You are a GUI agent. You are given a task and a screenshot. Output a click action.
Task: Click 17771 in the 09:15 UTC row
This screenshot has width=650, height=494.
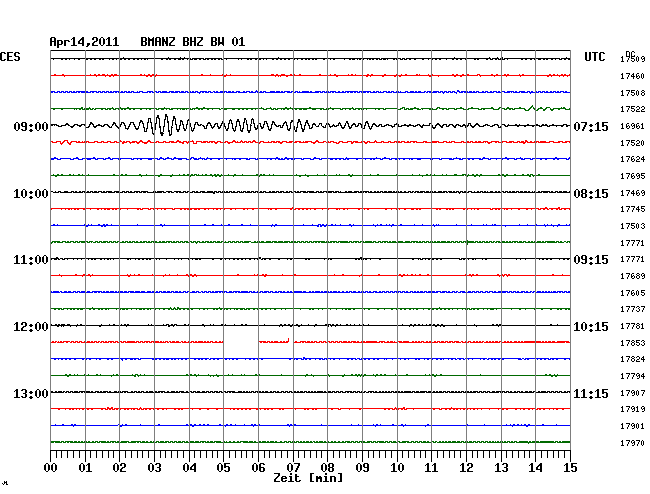click(633, 259)
